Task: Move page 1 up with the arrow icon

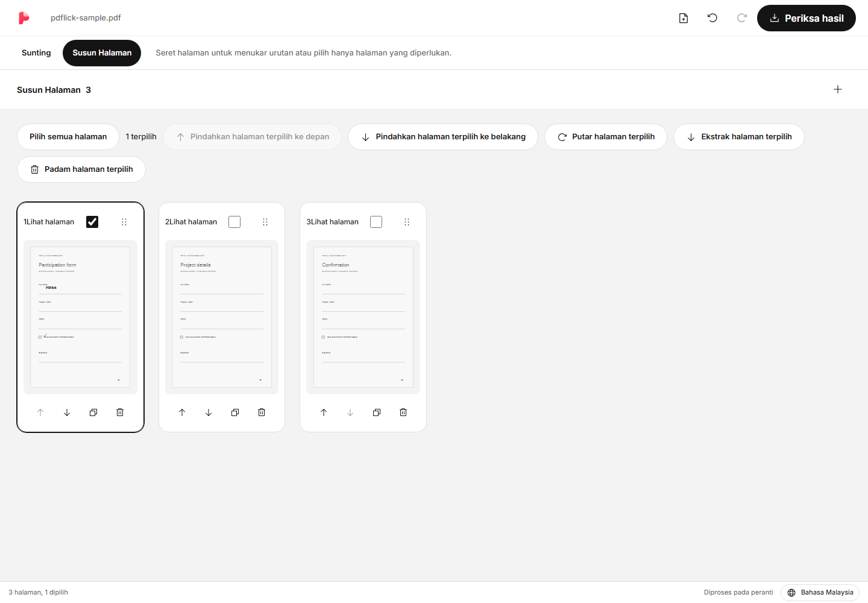Action: click(x=40, y=412)
